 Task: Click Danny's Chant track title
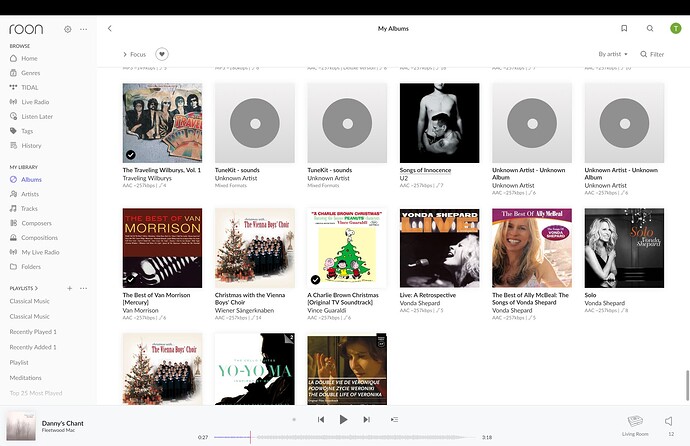pyautogui.click(x=62, y=423)
